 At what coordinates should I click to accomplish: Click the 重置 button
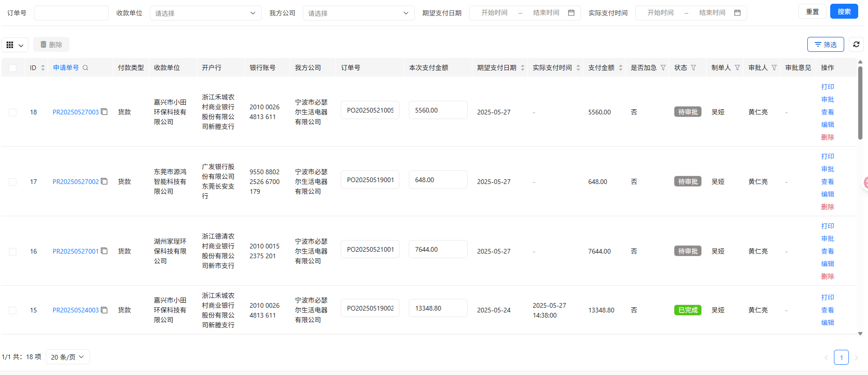click(x=812, y=11)
